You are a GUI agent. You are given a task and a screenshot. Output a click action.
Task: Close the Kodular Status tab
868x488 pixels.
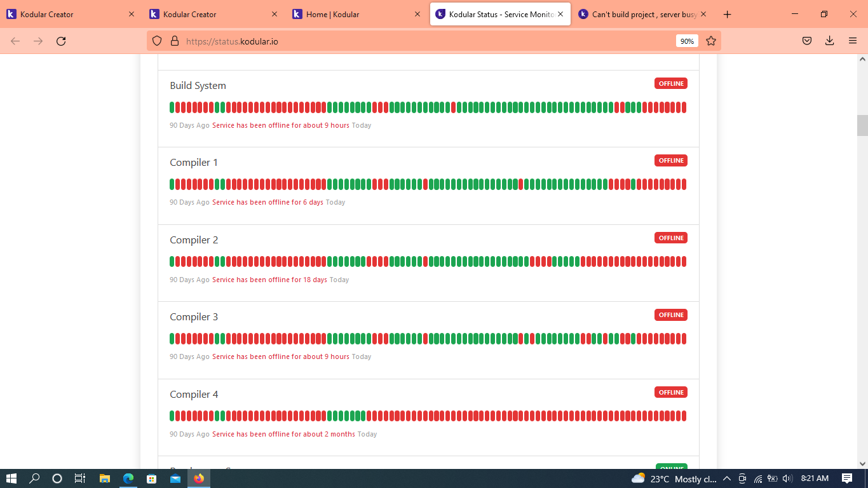tap(560, 14)
